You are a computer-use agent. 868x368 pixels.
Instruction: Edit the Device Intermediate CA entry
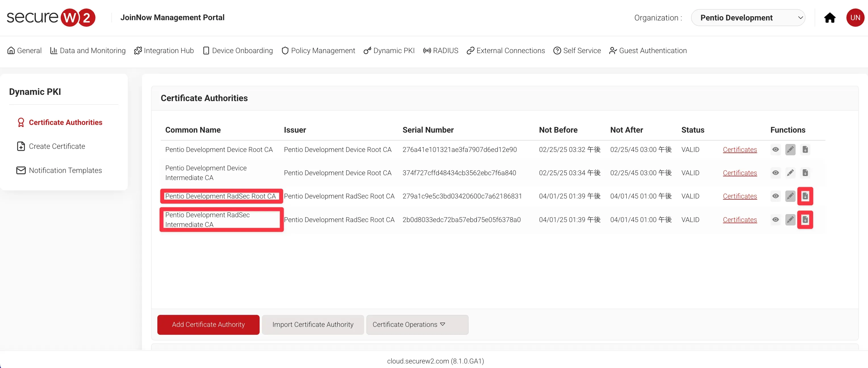pyautogui.click(x=790, y=173)
